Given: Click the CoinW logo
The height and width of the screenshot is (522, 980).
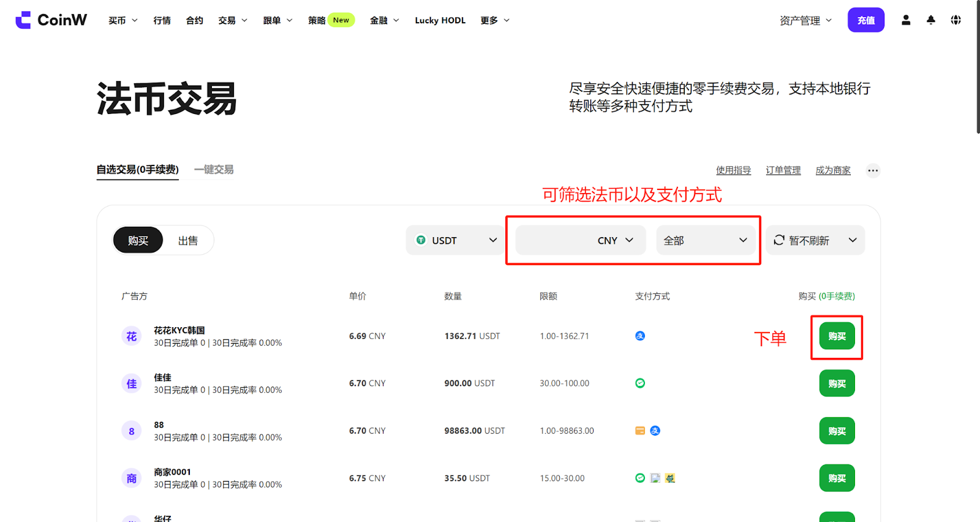Looking at the screenshot, I should [x=51, y=20].
